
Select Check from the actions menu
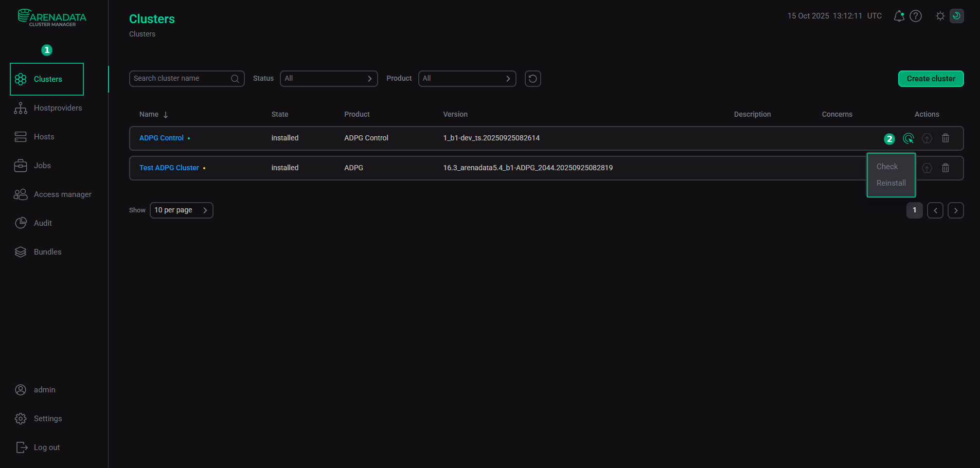886,166
